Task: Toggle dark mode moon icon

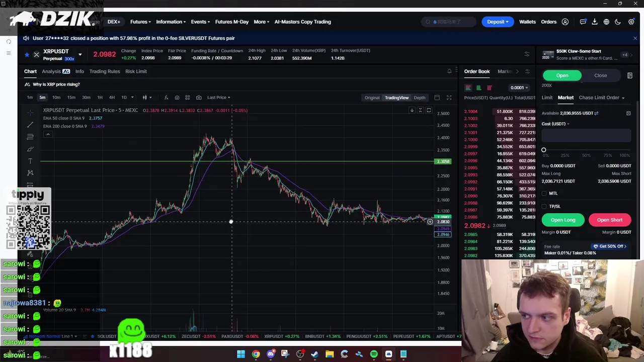Action: tap(618, 22)
